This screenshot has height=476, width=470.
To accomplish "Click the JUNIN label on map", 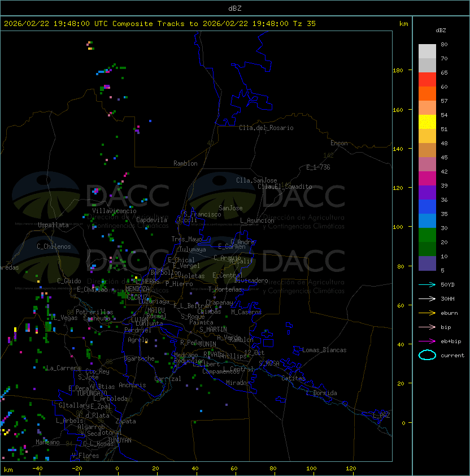I will click(207, 344).
